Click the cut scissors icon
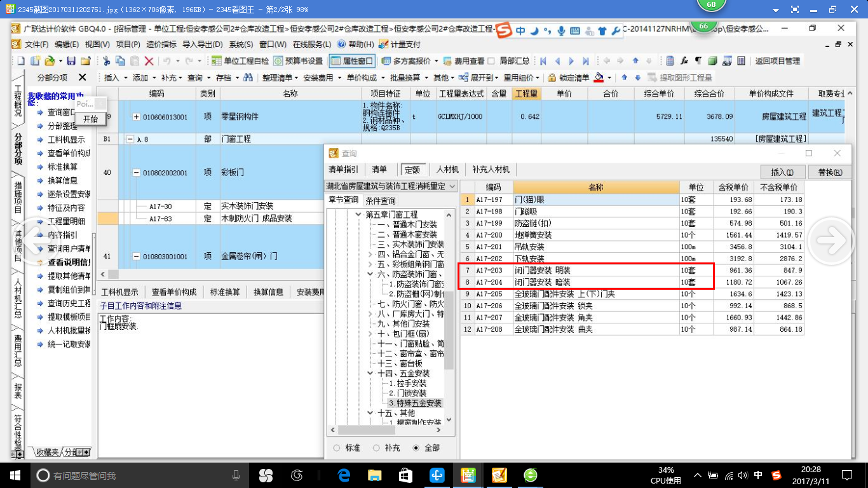Screen dimensions: 868x488 (106, 61)
